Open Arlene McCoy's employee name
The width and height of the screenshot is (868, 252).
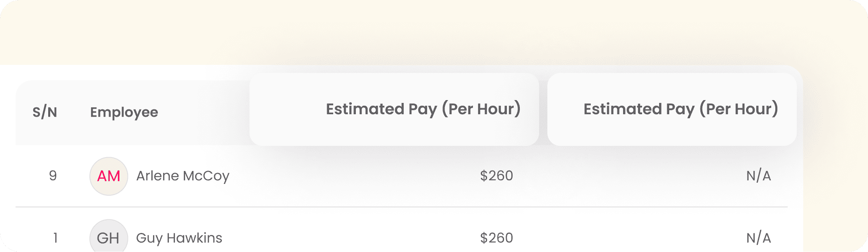tap(183, 176)
